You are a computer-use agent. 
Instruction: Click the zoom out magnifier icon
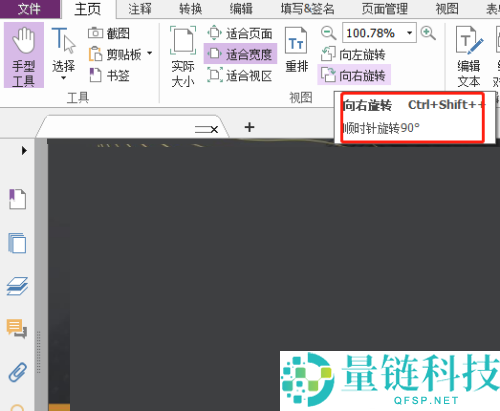click(328, 33)
